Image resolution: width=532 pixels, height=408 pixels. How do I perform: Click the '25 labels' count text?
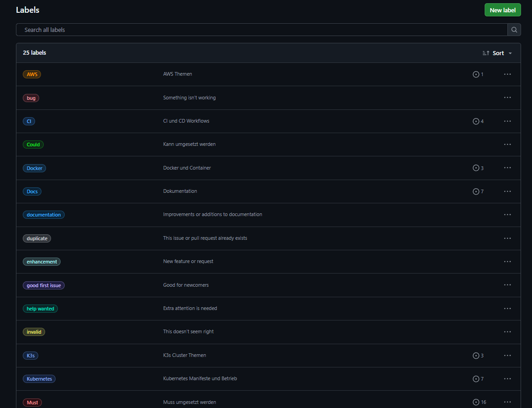click(x=34, y=52)
